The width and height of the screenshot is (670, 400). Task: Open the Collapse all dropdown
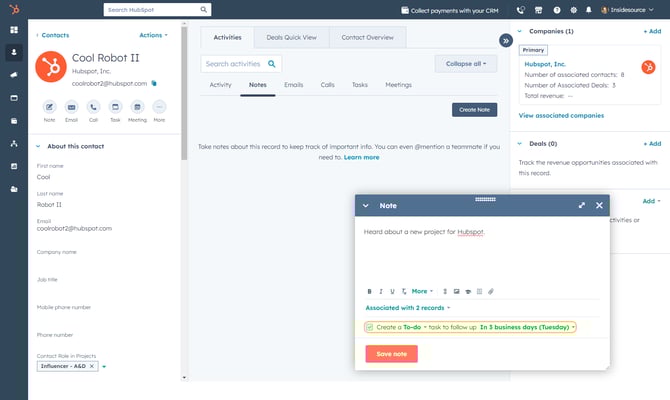click(465, 63)
